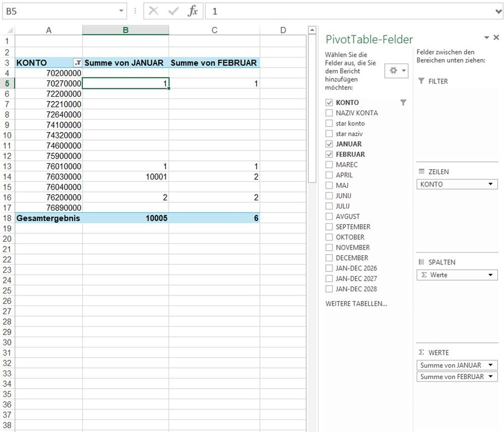The height and width of the screenshot is (432, 504).
Task: Select the Summe von FEBRUAR header cell
Action: pos(214,63)
